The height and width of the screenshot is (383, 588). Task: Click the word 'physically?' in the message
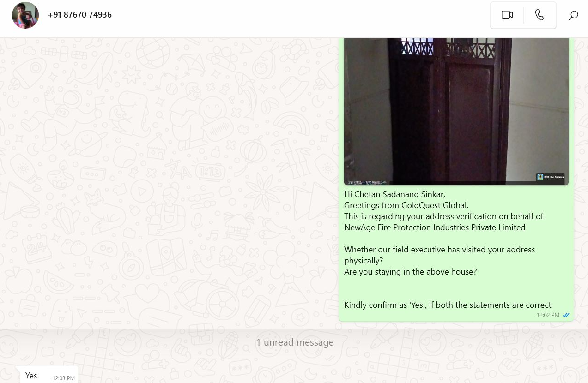tap(364, 261)
